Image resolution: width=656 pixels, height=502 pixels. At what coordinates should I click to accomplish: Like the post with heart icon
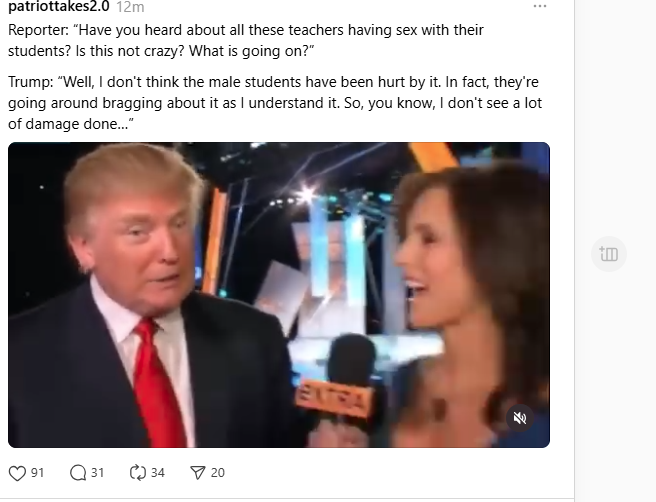[17, 473]
